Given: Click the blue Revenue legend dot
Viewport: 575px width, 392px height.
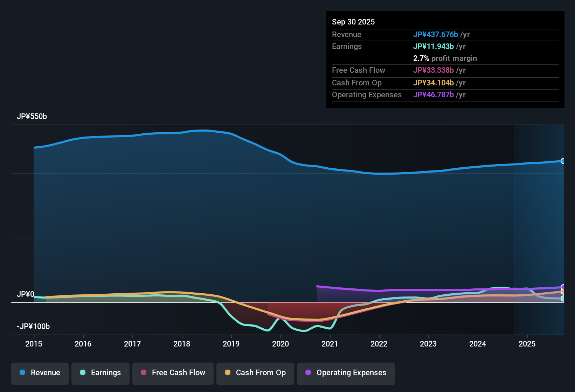Looking at the screenshot, I should tap(22, 373).
